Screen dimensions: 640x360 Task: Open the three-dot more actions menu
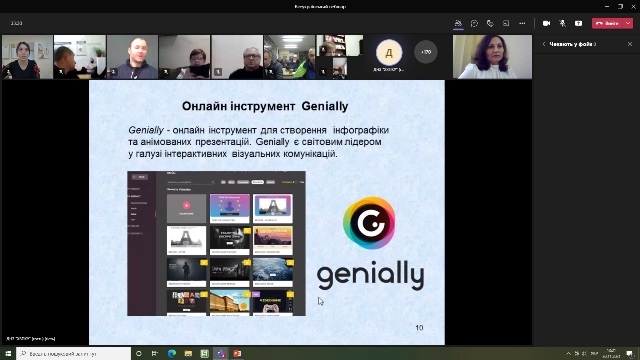(x=522, y=23)
